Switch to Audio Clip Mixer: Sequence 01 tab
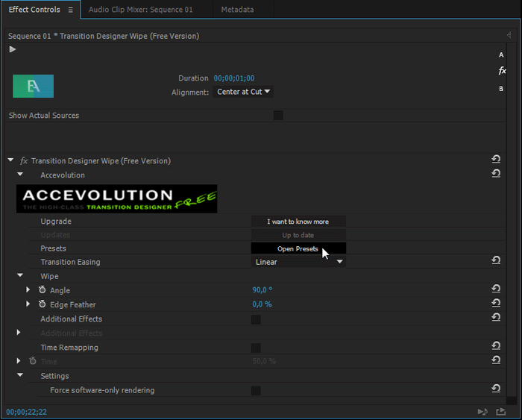 tap(140, 10)
